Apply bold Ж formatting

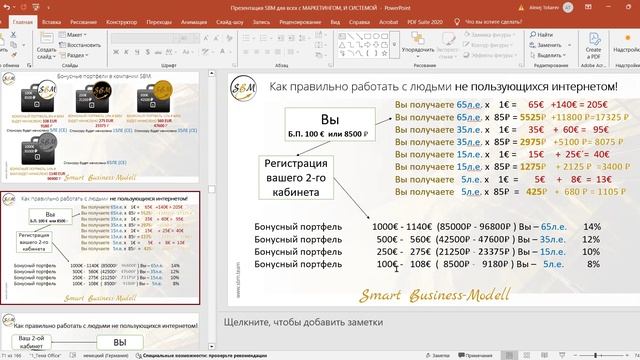[x=116, y=52]
